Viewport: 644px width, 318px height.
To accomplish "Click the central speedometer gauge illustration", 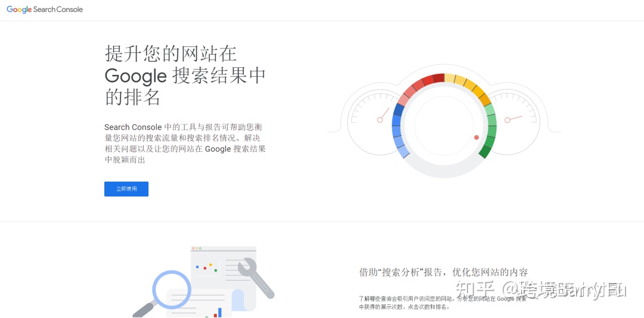I will pos(444,125).
